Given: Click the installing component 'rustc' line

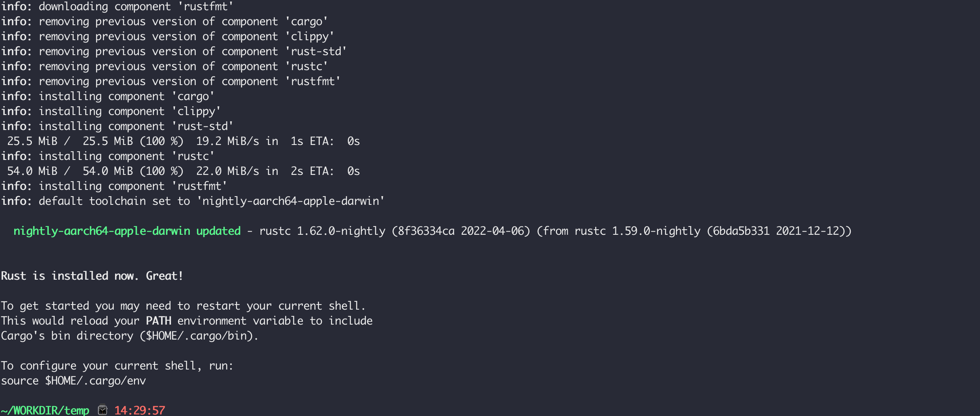Looking at the screenshot, I should (x=108, y=156).
